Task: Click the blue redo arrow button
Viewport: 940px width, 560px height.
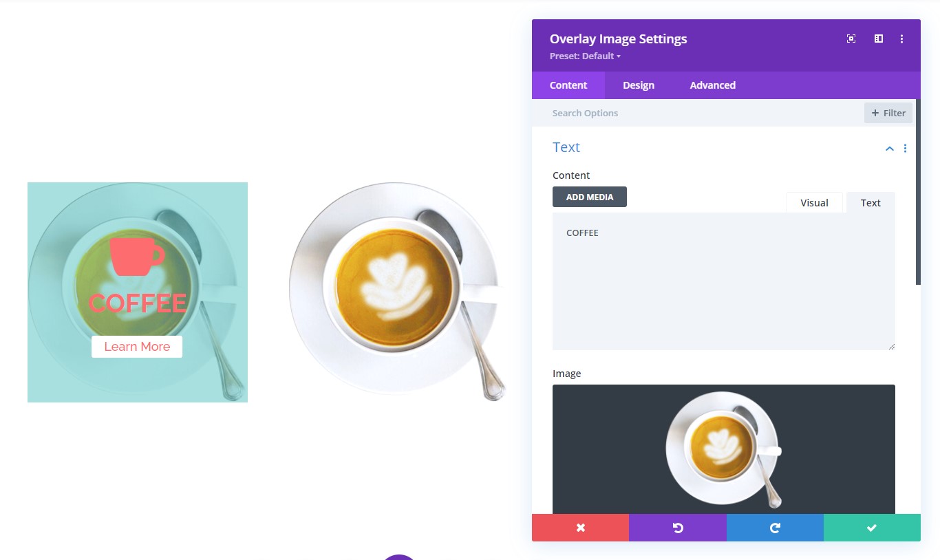Action: (x=775, y=528)
